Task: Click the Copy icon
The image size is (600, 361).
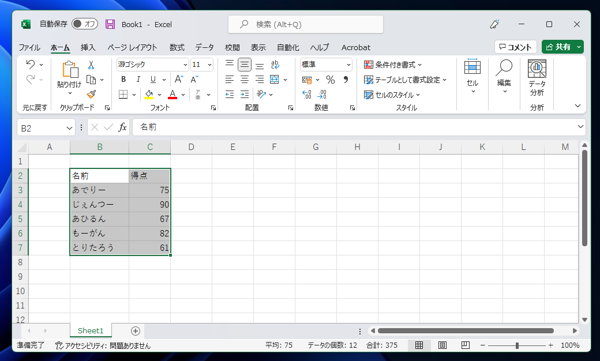Action: point(91,80)
